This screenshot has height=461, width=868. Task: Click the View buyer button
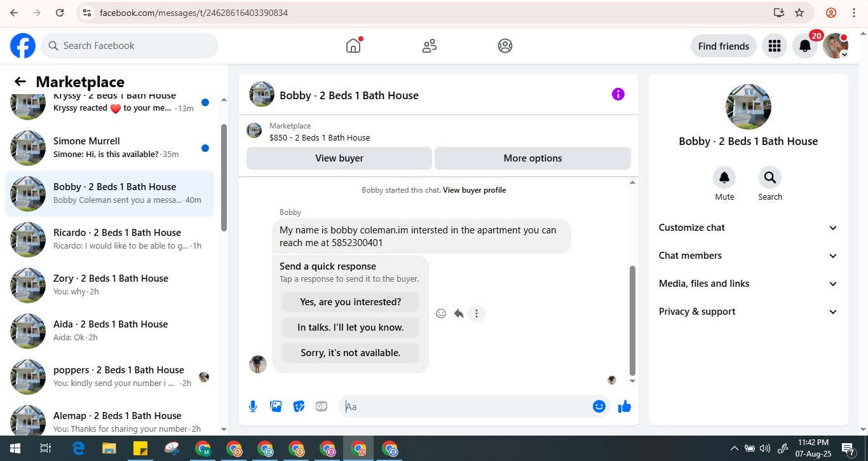click(x=339, y=158)
